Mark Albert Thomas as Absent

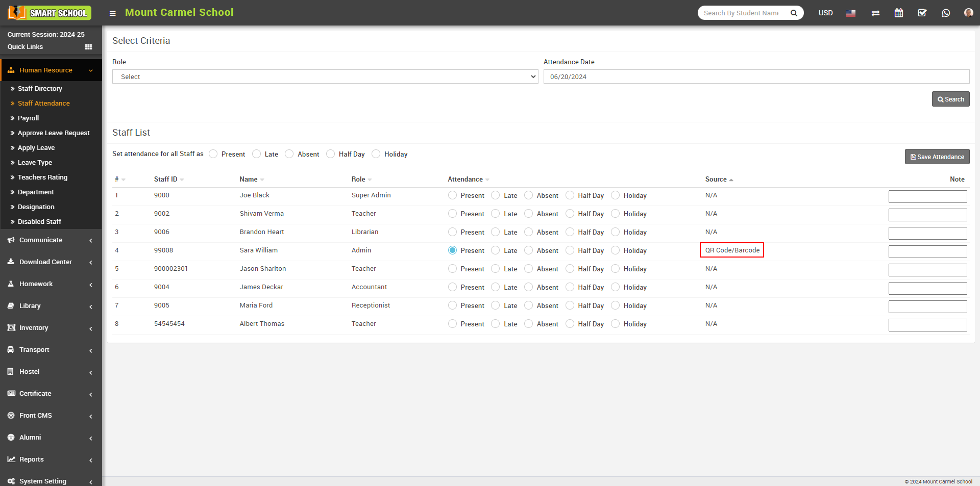point(529,324)
